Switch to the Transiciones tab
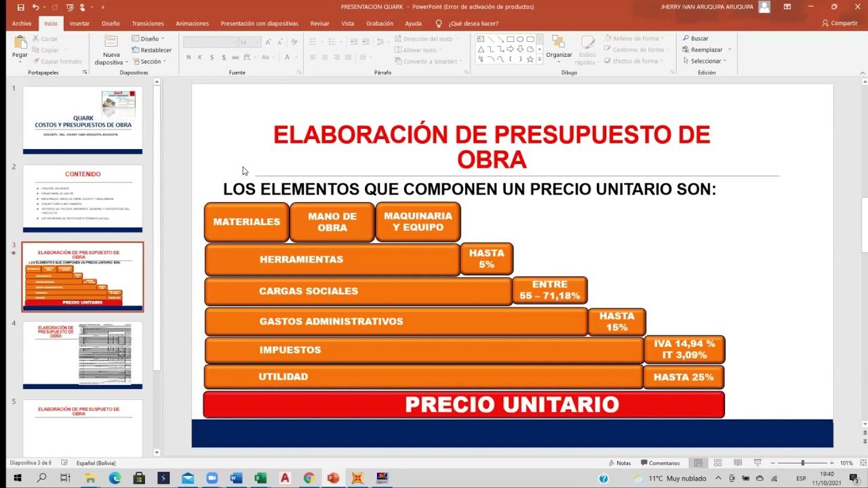 148,23
